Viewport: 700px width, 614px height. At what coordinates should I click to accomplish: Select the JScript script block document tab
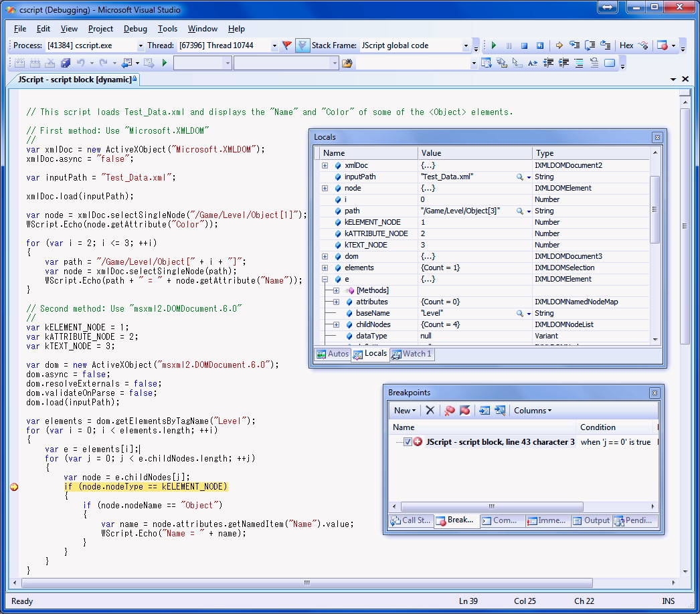[74, 80]
